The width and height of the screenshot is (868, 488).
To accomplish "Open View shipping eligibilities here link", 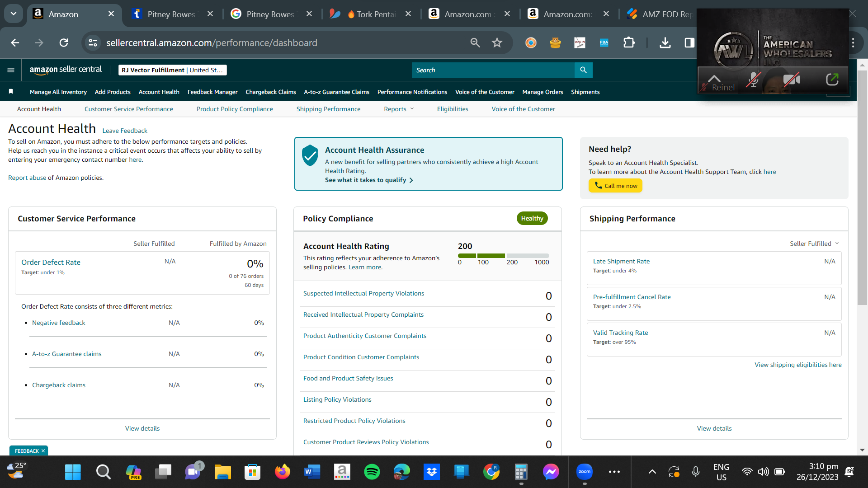I will [798, 365].
